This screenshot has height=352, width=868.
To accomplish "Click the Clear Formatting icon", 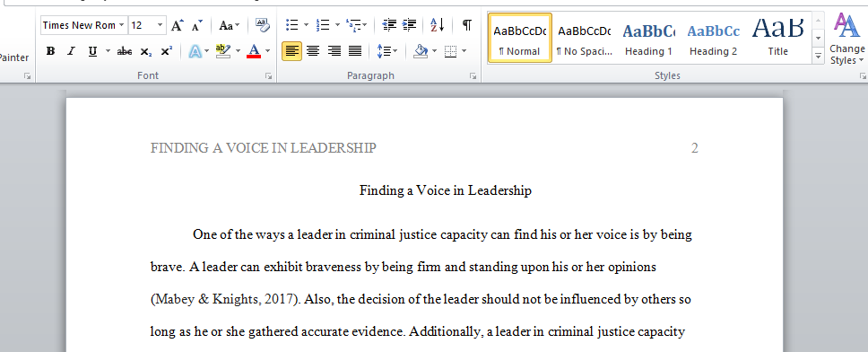I will [x=263, y=25].
